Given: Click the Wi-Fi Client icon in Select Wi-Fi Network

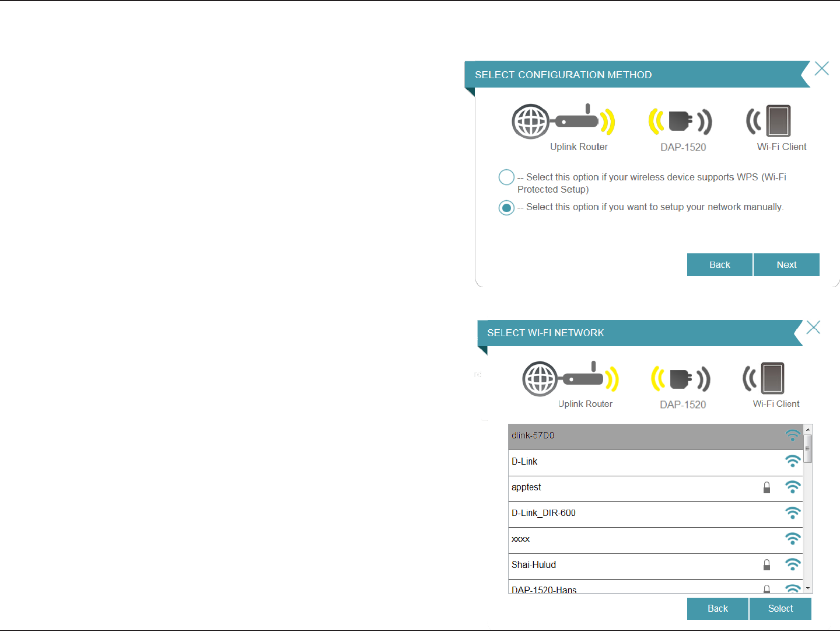Looking at the screenshot, I should (764, 378).
